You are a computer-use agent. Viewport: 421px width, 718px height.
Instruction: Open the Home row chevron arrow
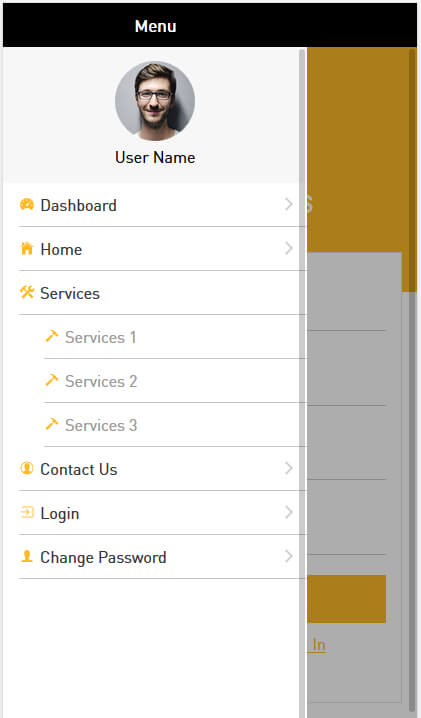coord(289,248)
